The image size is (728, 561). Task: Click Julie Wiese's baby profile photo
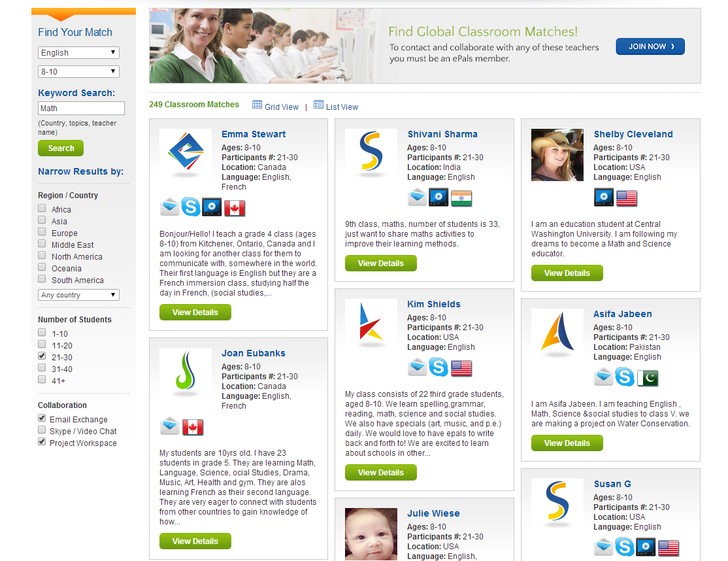point(371,534)
